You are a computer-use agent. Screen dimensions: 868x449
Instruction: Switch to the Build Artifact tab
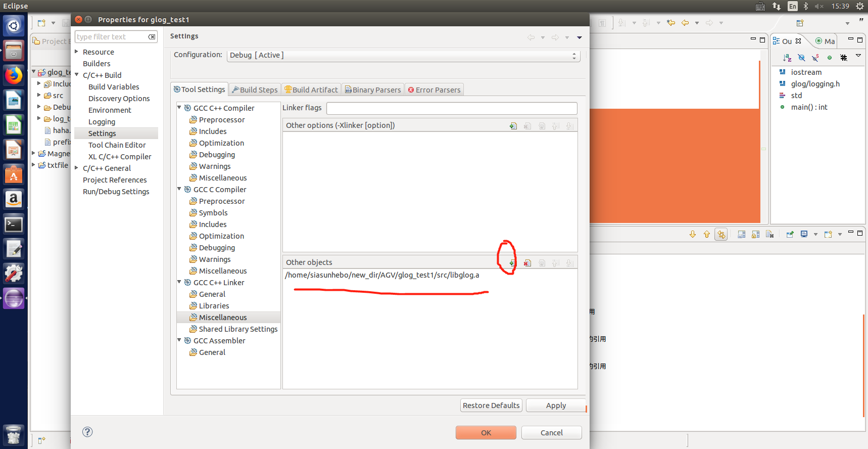(x=311, y=89)
